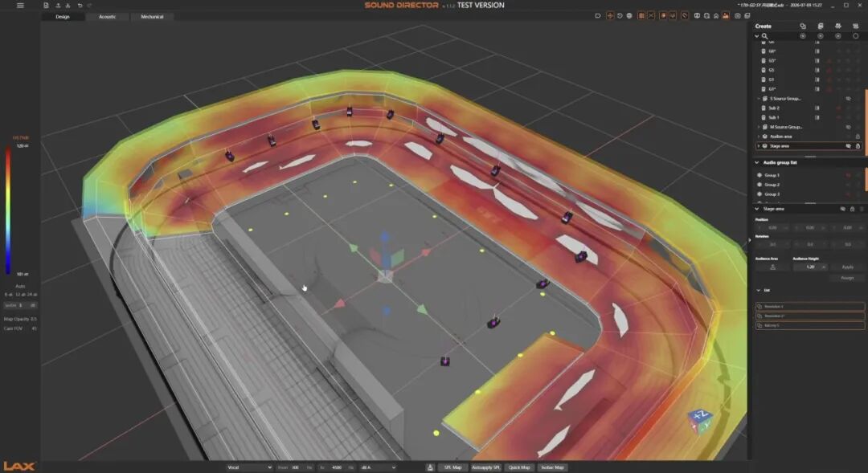Expand the Stage area tree row

point(759,146)
